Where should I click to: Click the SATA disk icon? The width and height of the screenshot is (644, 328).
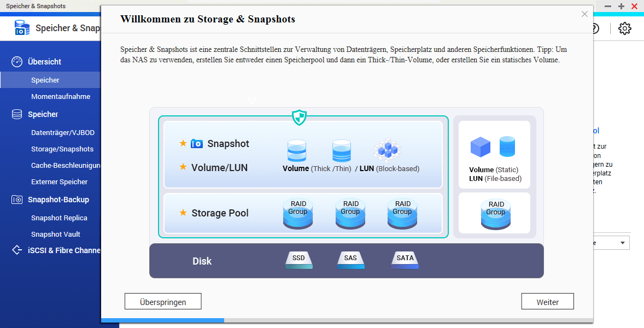pyautogui.click(x=405, y=260)
